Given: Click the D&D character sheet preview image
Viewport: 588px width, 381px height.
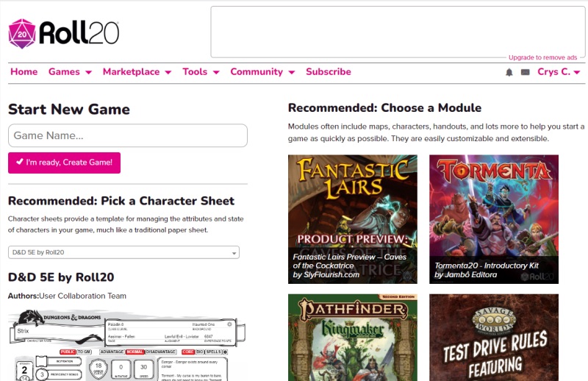Looking at the screenshot, I should (x=126, y=344).
